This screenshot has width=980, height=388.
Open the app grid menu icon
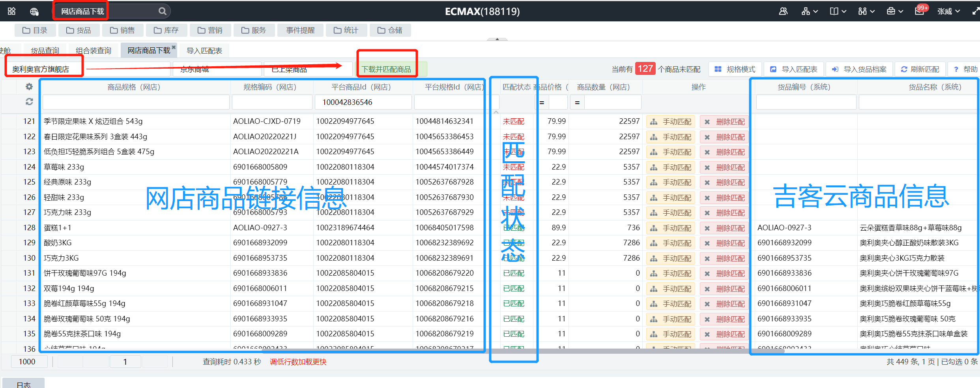11,11
